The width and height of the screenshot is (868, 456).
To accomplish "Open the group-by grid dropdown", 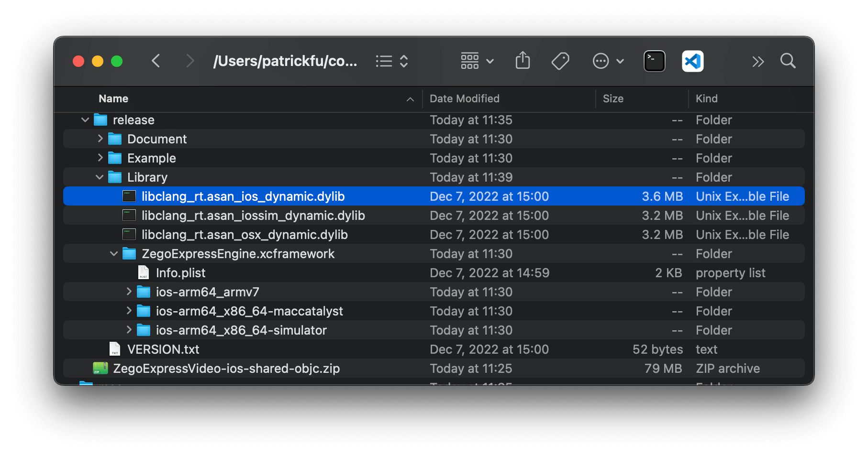I will [477, 61].
